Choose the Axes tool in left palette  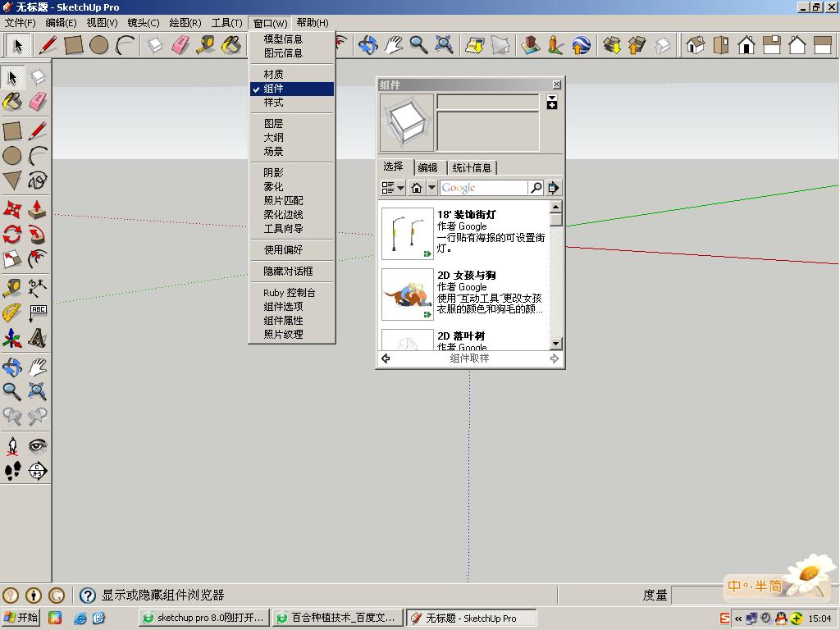pos(12,338)
